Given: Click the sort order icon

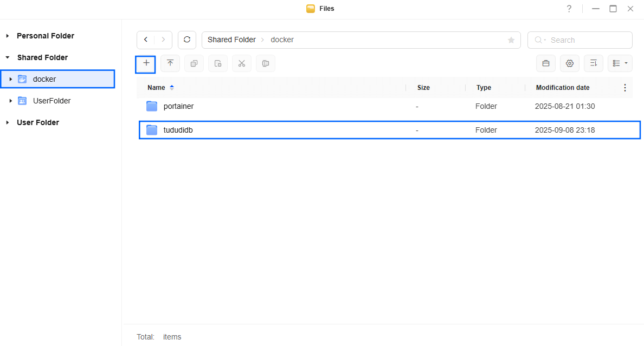Looking at the screenshot, I should tap(594, 63).
